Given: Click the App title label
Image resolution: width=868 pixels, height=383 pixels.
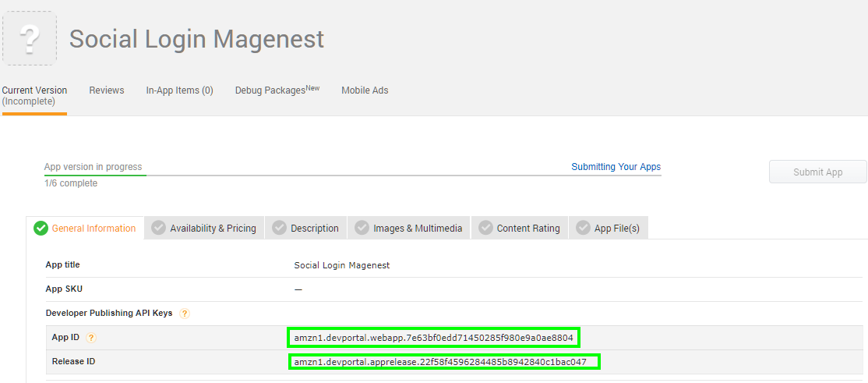Looking at the screenshot, I should [62, 265].
